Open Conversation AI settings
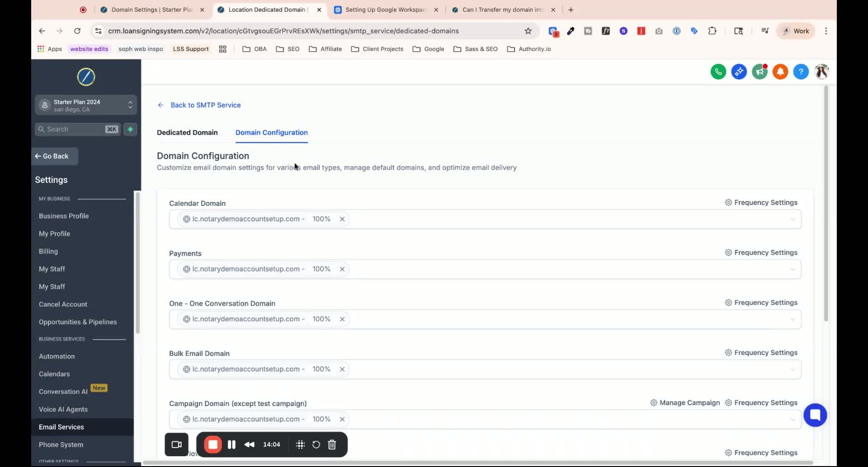Screen dimensions: 868x467 point(63,392)
